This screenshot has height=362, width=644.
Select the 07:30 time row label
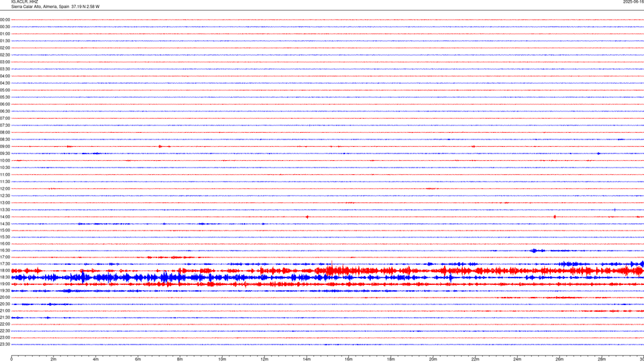click(5, 125)
